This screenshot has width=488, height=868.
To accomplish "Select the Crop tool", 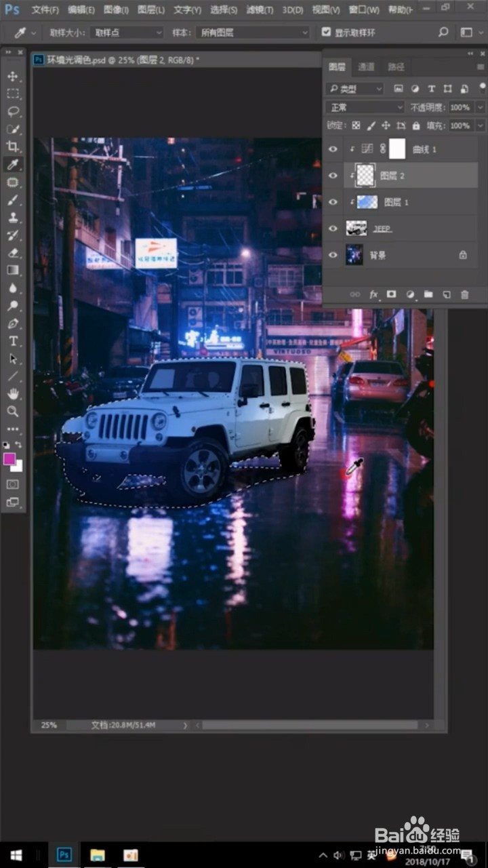I will coord(13,146).
